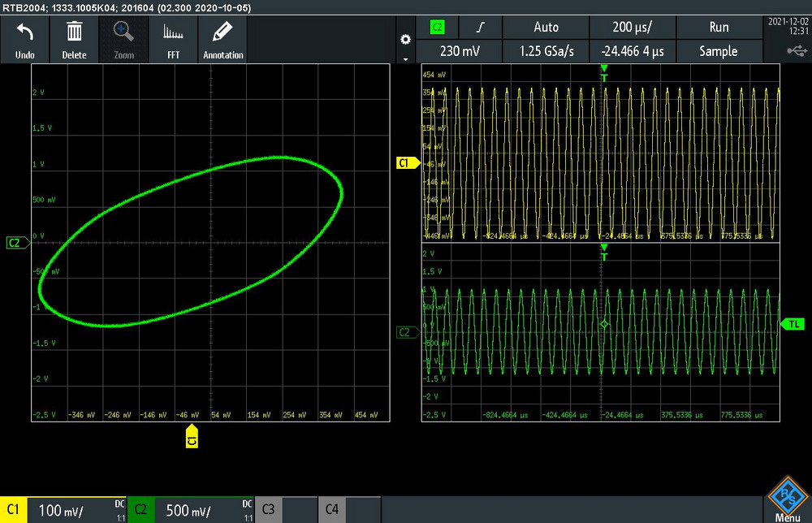Screen dimensions: 812x523
Task: Select the yellow C1 channel marker beside waveform
Action: pyautogui.click(x=407, y=163)
